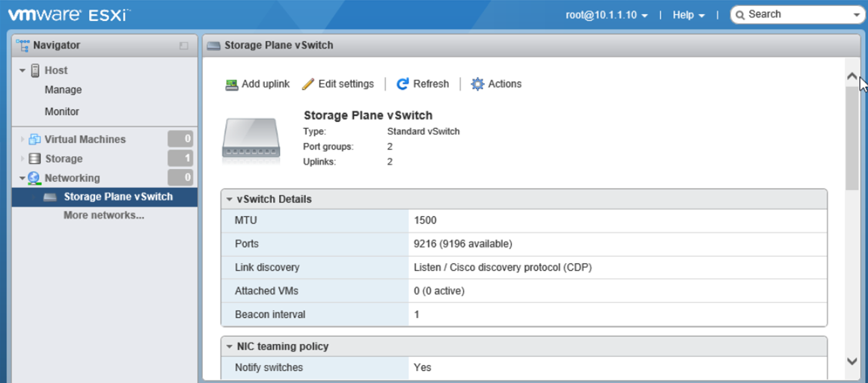The image size is (868, 383).
Task: Collapse the vSwitch Details section
Action: 230,200
